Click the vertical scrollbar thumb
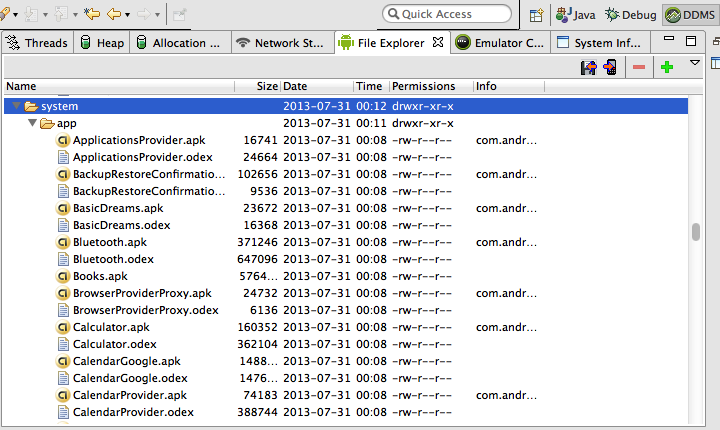 point(696,232)
